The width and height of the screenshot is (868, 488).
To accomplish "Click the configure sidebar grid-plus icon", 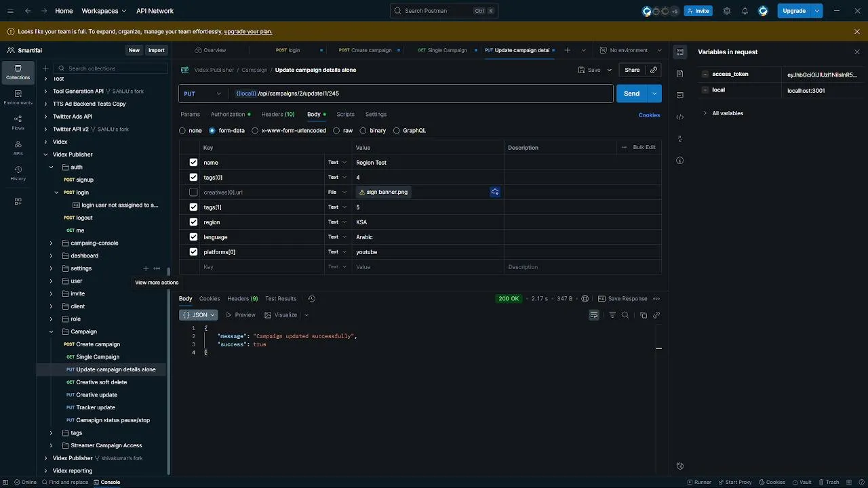I will click(18, 201).
